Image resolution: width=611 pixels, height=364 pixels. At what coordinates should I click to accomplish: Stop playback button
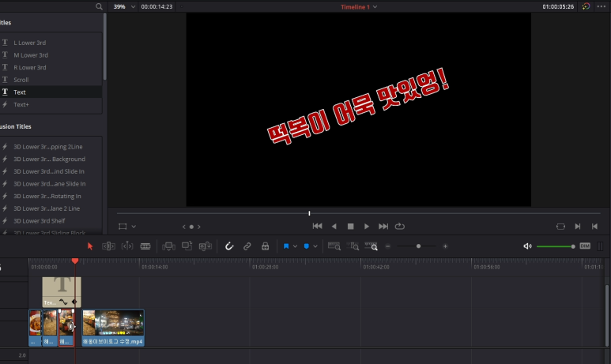(350, 226)
